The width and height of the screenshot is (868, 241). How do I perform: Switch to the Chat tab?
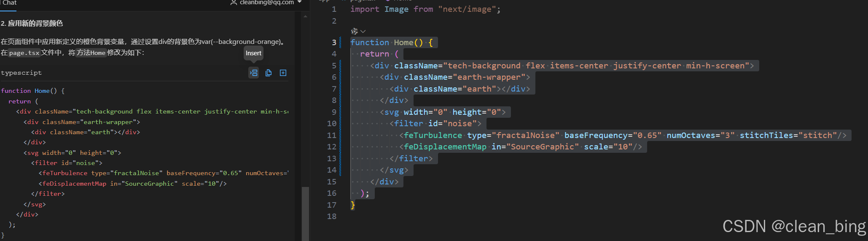(9, 3)
